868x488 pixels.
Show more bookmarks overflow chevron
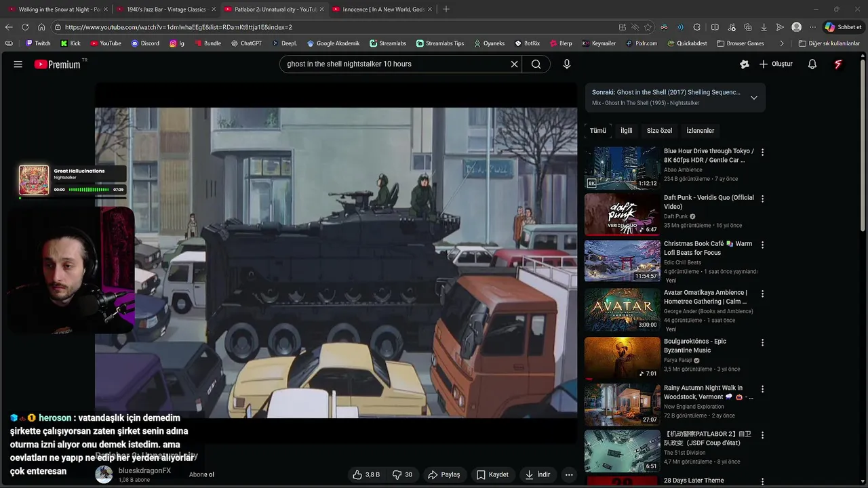coord(782,43)
